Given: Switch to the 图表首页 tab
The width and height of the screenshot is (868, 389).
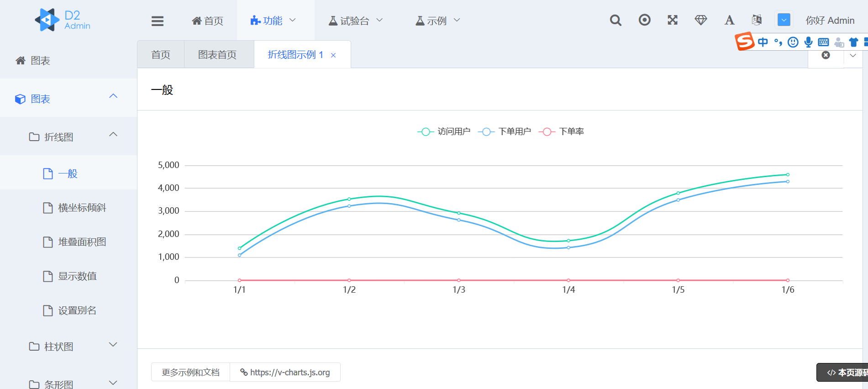Looking at the screenshot, I should (217, 55).
